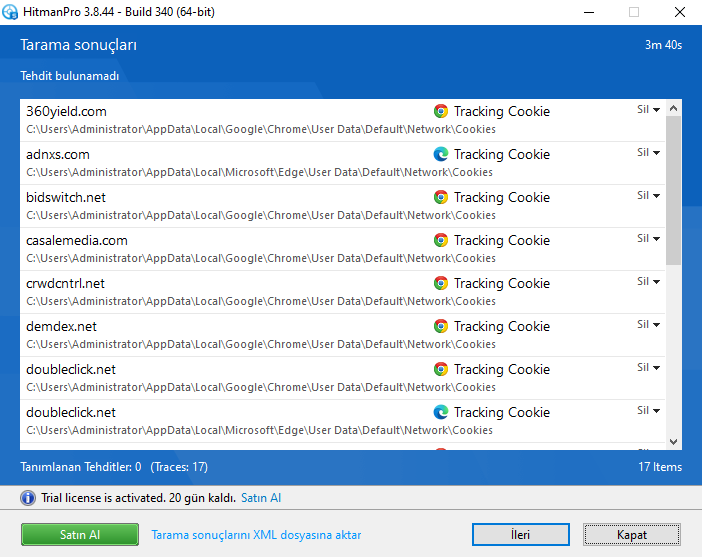Open the Sil dropdown for bidswitch.net
The image size is (702, 557).
pyautogui.click(x=648, y=196)
